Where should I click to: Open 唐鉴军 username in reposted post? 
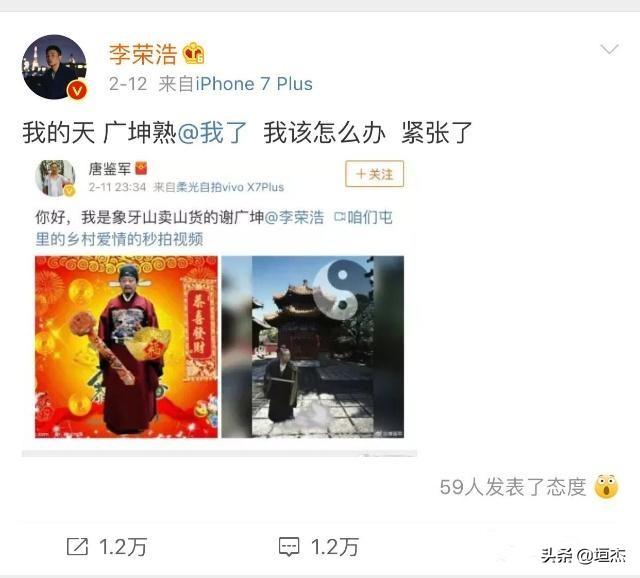point(109,169)
